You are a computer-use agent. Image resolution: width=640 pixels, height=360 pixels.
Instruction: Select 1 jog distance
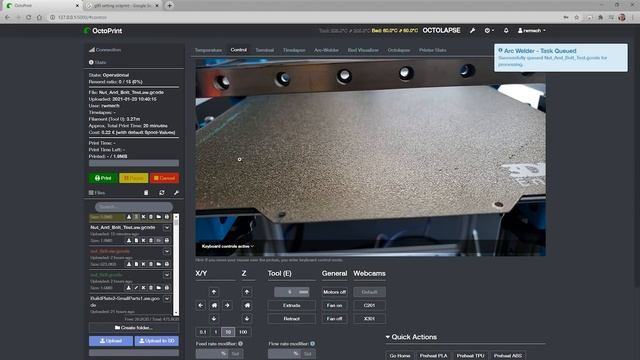(216, 332)
